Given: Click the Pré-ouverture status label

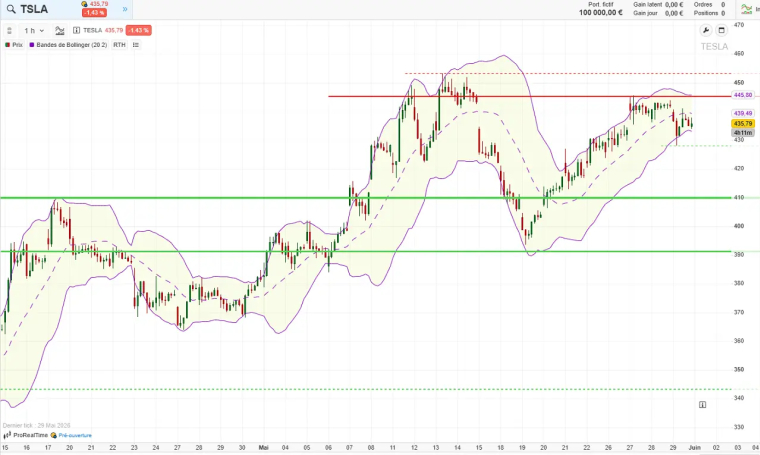Looking at the screenshot, I should (x=75, y=435).
